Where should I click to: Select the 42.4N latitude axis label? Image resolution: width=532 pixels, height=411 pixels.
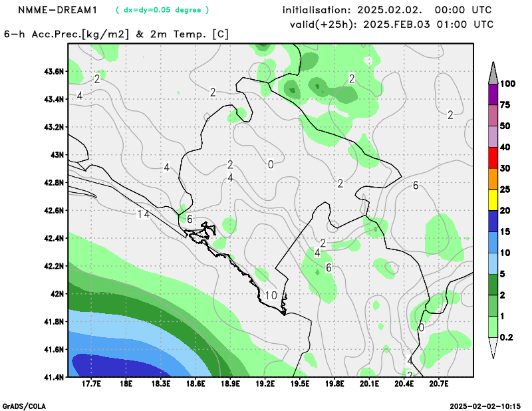(x=54, y=238)
